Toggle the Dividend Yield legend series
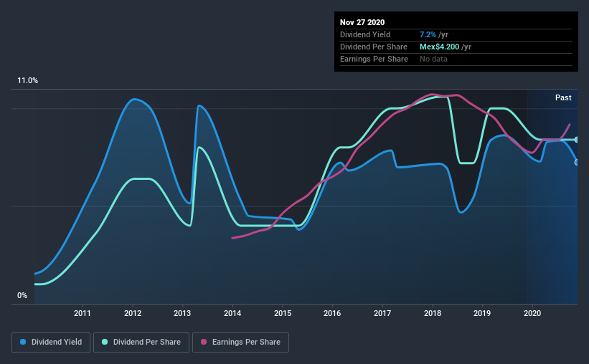589x364 pixels. (x=51, y=343)
